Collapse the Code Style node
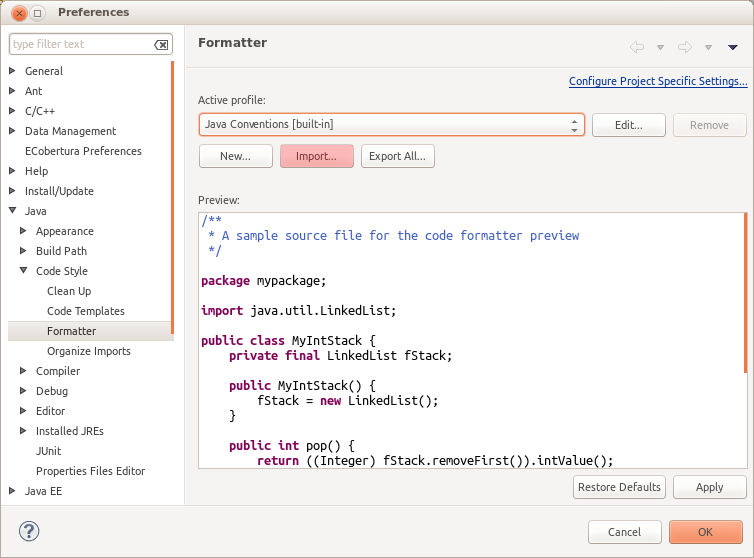The image size is (754, 558). click(x=23, y=271)
